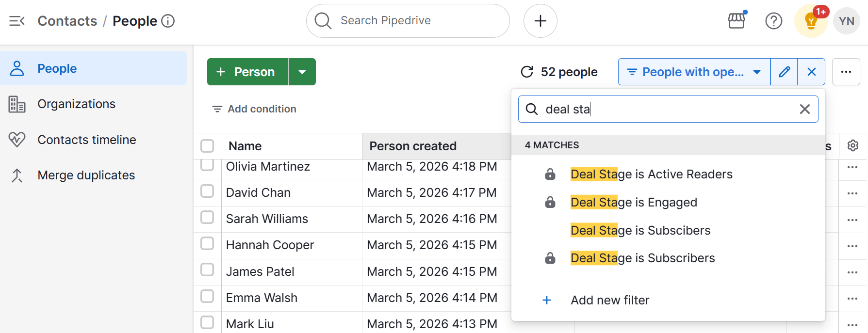Open Sarah Williams contact
This screenshot has width=868, height=333.
(x=267, y=219)
